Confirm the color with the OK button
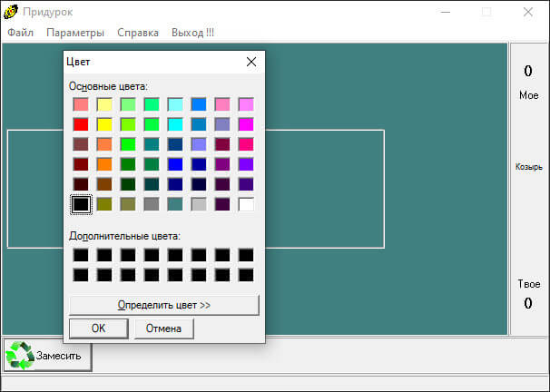 click(x=99, y=328)
